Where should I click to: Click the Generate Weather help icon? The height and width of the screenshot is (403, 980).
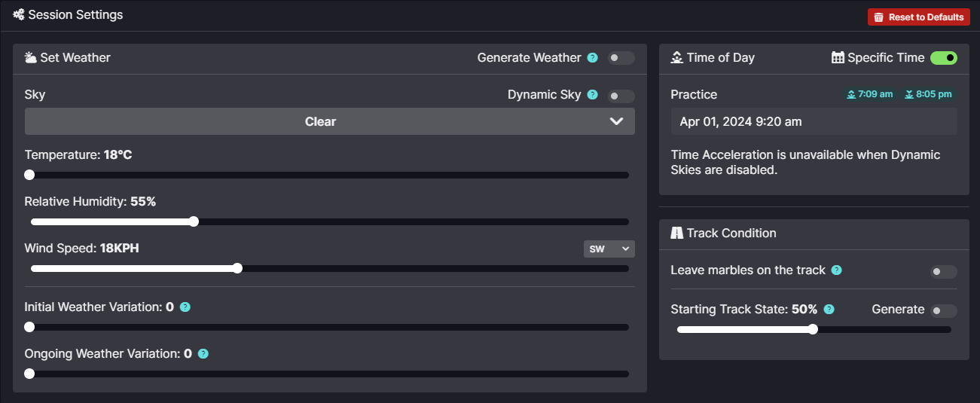tap(593, 58)
